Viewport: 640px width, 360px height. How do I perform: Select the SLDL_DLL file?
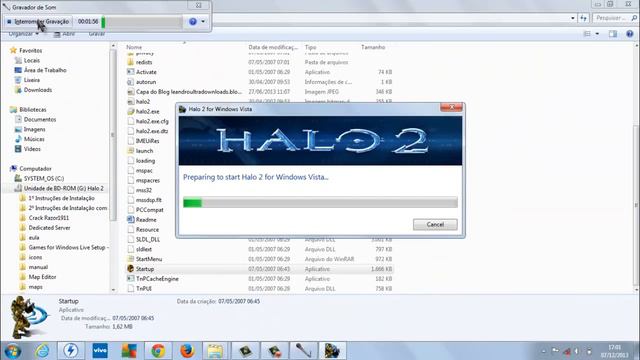click(148, 239)
